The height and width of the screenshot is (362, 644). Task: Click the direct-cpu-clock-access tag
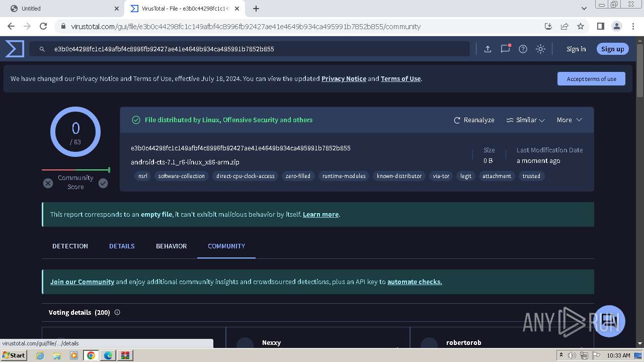(246, 176)
